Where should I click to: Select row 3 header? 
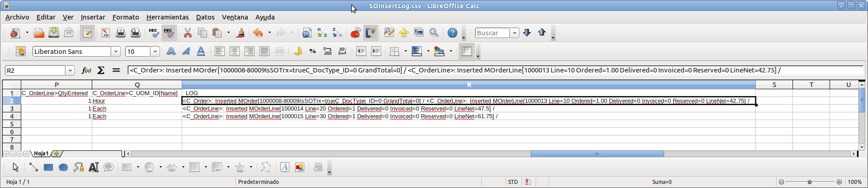coord(12,109)
